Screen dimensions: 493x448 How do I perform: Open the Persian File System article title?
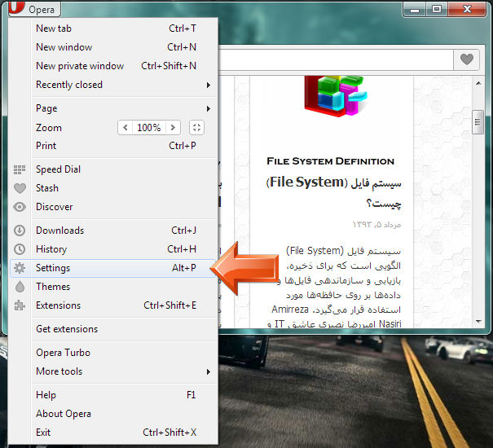click(334, 193)
